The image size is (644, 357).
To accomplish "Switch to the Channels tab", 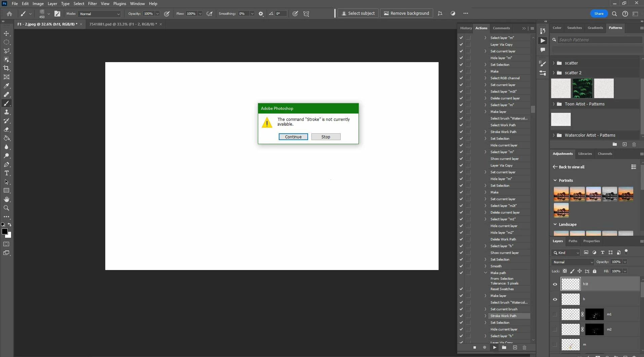I will click(605, 154).
